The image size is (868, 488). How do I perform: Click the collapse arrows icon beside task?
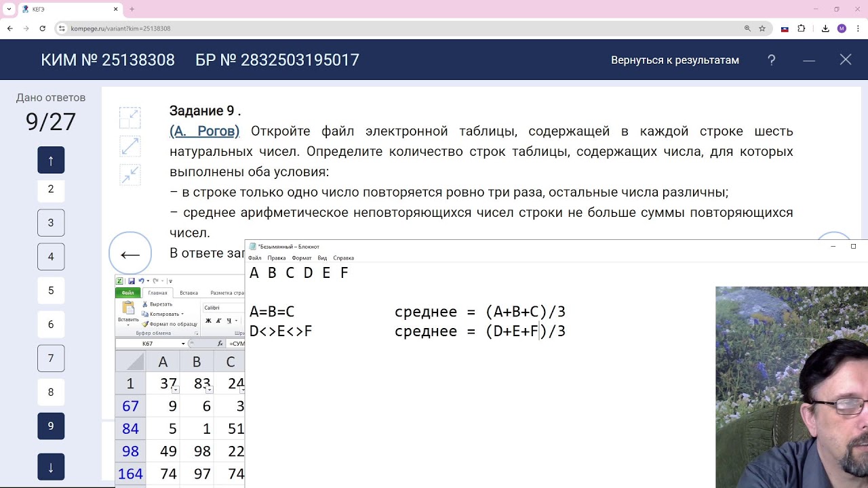[130, 174]
